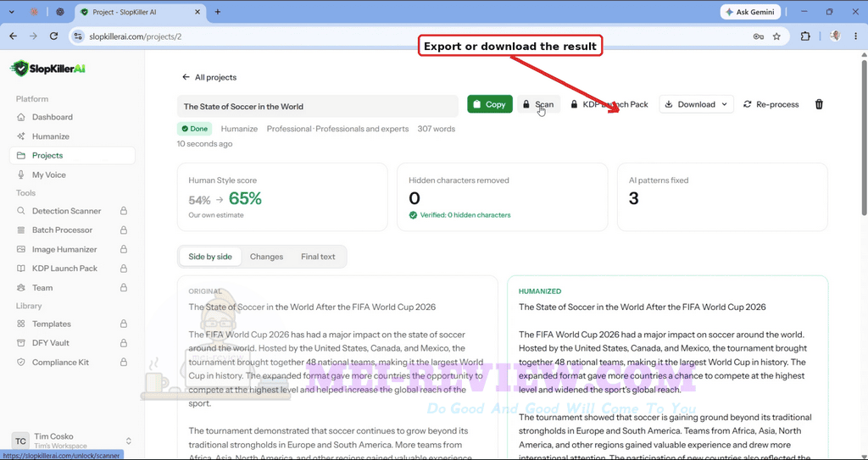The width and height of the screenshot is (868, 460).
Task: Open Chrome extensions puzzle icon
Action: tap(805, 36)
